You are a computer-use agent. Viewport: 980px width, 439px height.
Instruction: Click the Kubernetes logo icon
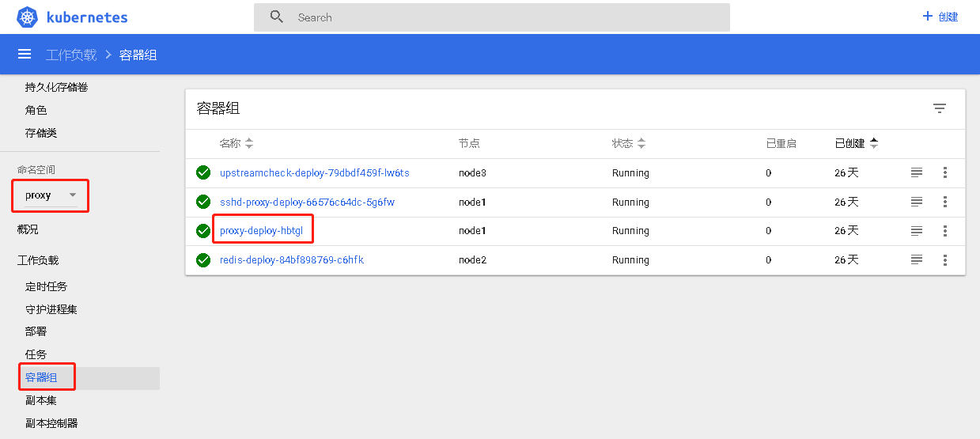28,17
